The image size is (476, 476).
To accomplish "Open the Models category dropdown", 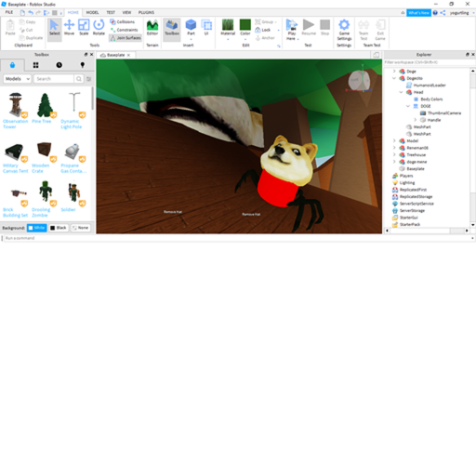I will (x=18, y=79).
